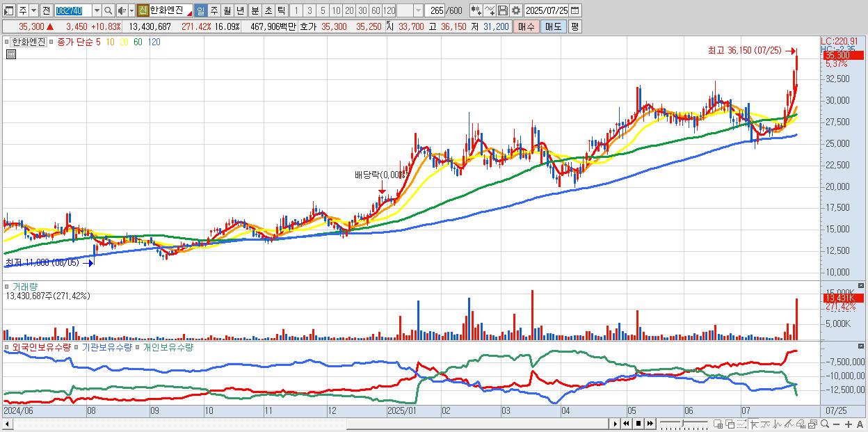This screenshot has height=432, width=868.
Task: Select the 일 daily period button
Action: 200,11
